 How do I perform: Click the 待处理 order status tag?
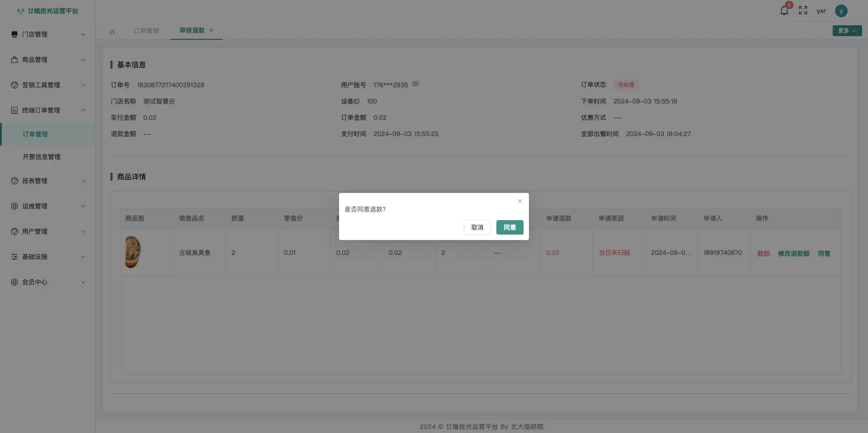[x=626, y=85]
